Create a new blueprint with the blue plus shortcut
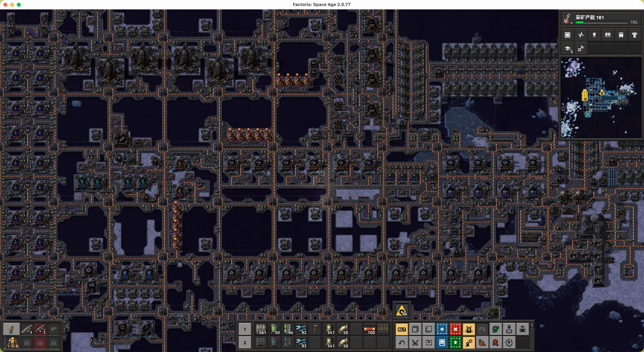This screenshot has width=644, height=352. [x=442, y=329]
